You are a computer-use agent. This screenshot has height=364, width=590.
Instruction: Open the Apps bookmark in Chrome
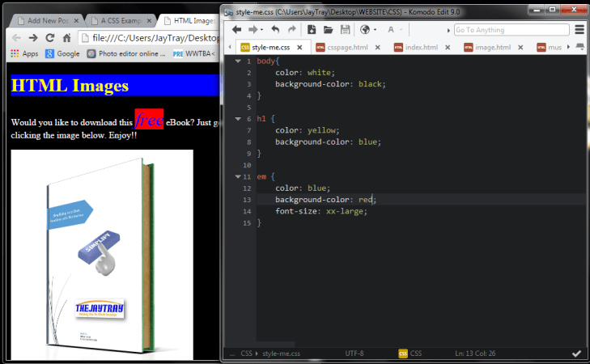coord(24,53)
